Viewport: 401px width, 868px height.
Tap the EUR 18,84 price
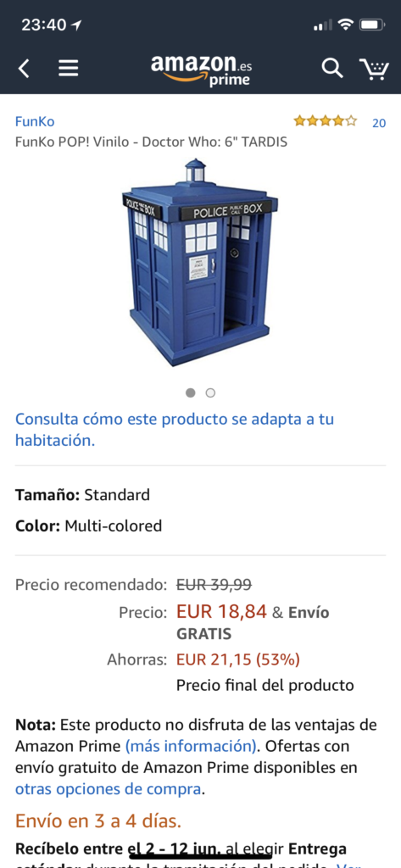pos(221,612)
